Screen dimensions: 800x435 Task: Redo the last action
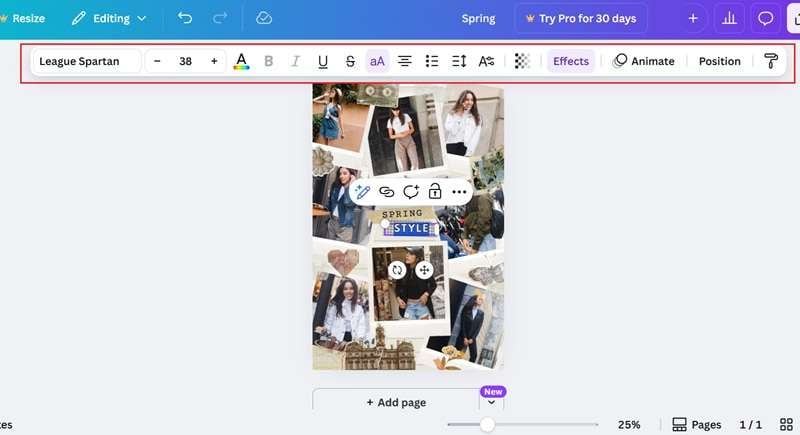click(x=220, y=18)
